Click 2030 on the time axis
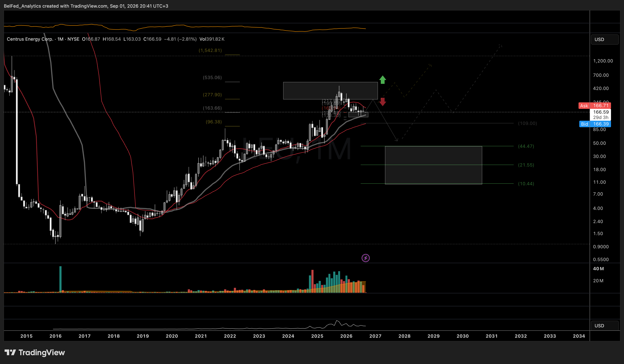 [x=463, y=336]
